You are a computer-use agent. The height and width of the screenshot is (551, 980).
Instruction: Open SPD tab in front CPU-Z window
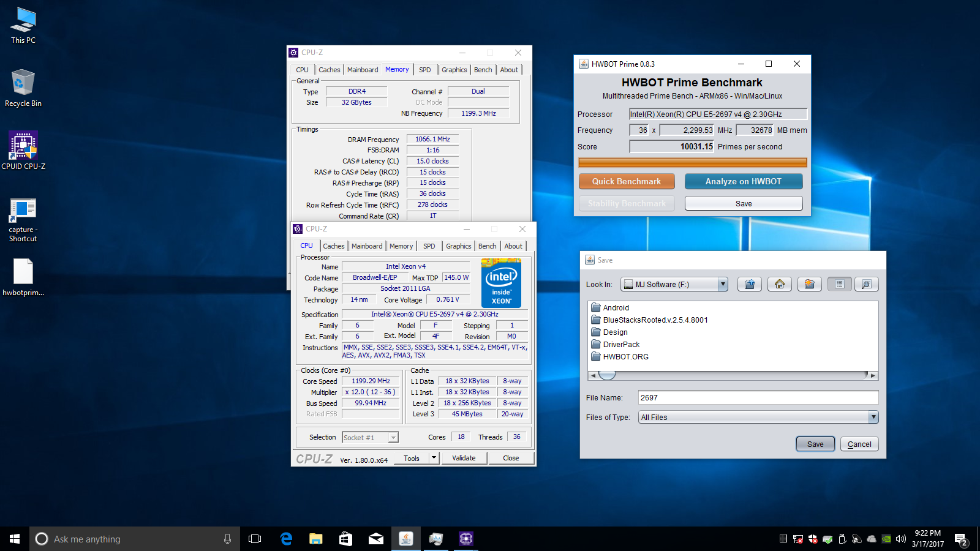(x=429, y=246)
